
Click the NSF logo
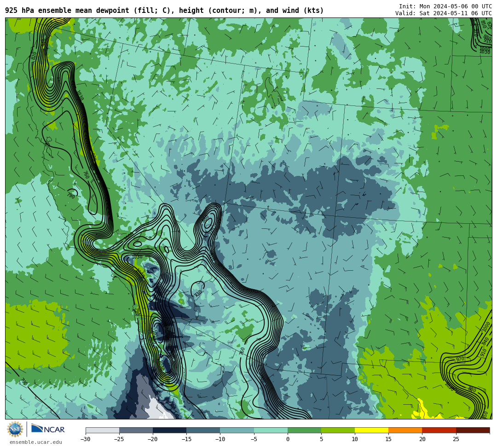(x=15, y=430)
